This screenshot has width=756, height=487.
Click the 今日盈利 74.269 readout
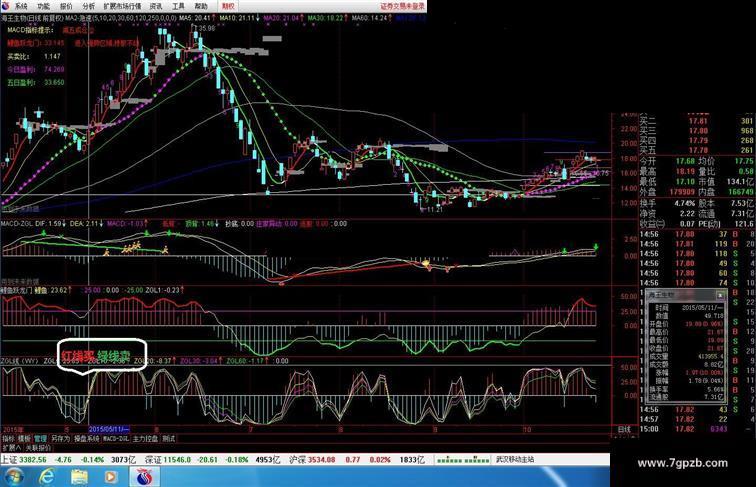36,69
